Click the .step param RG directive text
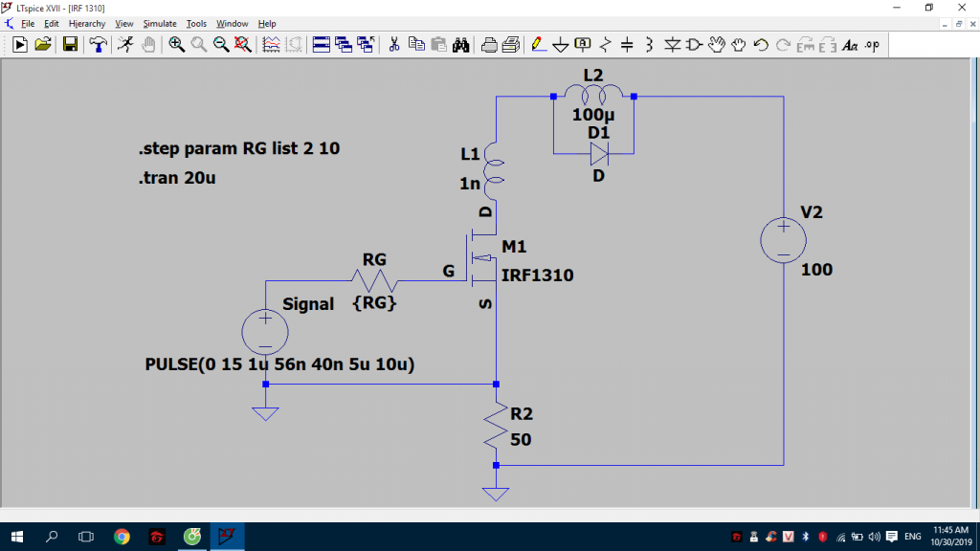980x551 pixels. pos(238,149)
